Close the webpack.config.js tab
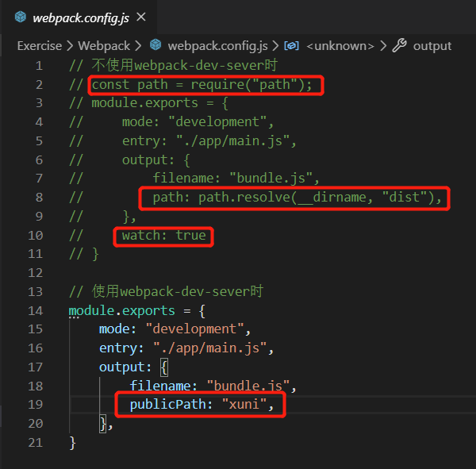 [x=141, y=17]
